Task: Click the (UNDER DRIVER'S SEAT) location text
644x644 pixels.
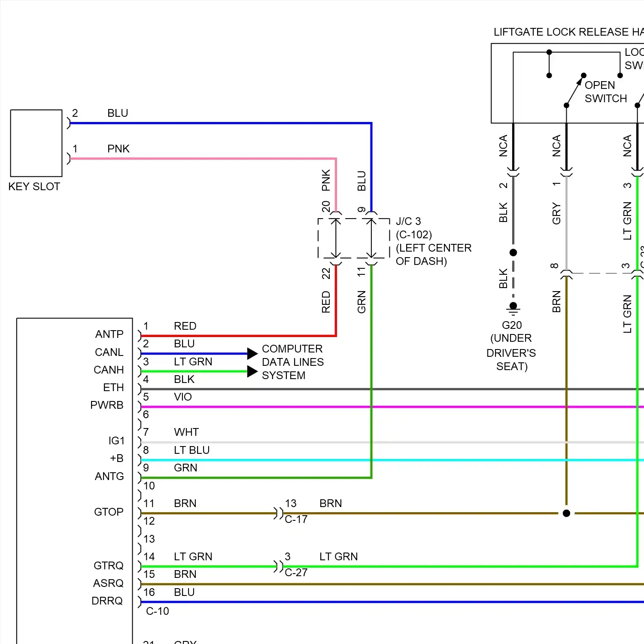Action: 511,352
